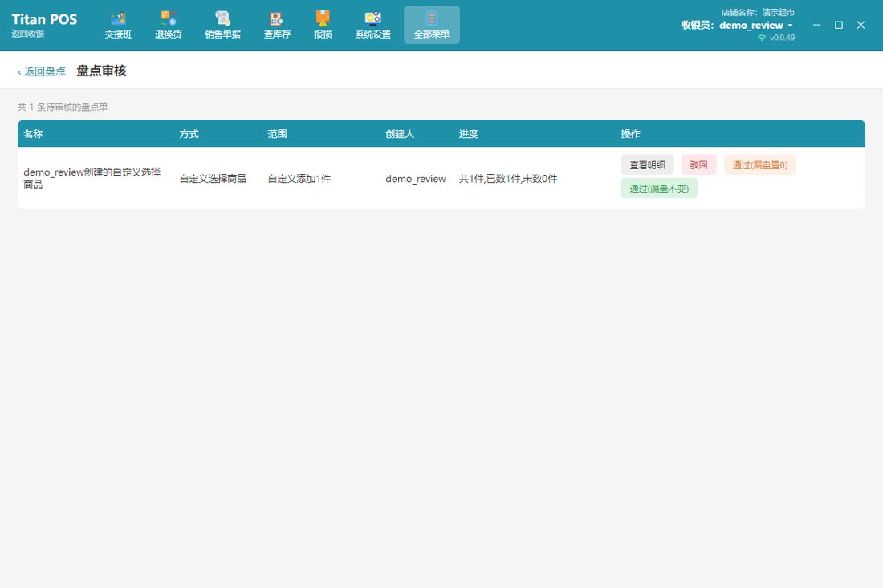Click the progress text 共1件,已数1件,未数0件
This screenshot has height=588, width=883.
tap(508, 179)
